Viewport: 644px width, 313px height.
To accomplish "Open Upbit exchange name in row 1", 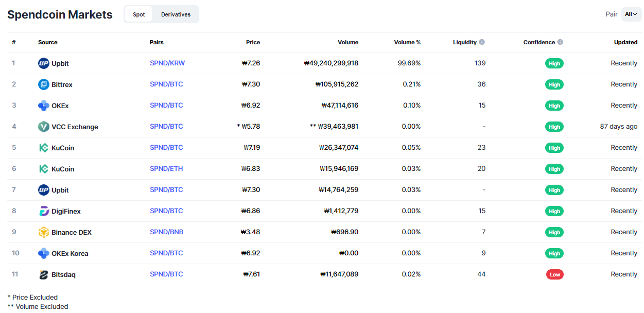I will tap(60, 63).
